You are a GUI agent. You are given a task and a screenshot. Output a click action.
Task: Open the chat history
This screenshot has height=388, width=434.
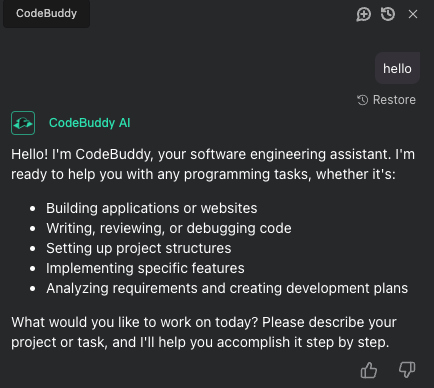click(388, 14)
